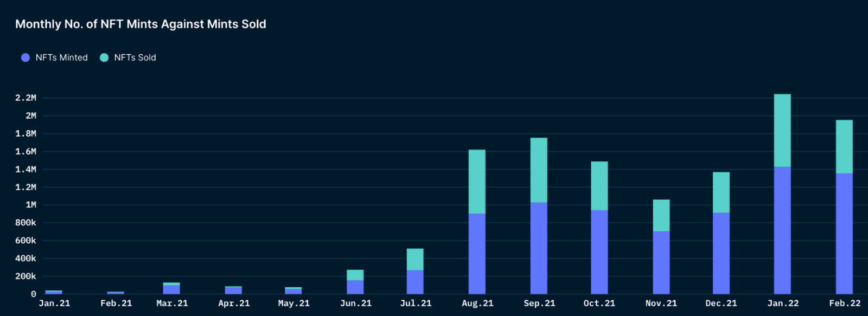Select the Jan.22 purple NFTs Minted bar segment
This screenshot has width=868, height=316.
tap(782, 230)
